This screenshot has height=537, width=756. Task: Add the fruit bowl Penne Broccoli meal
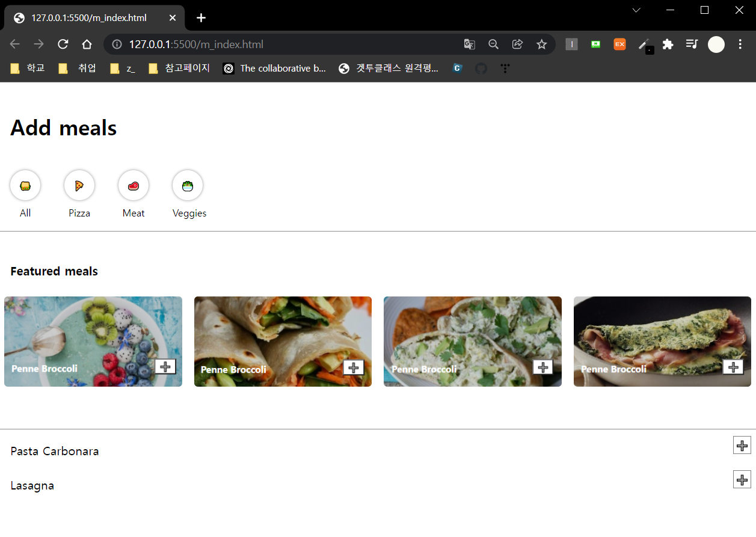click(x=165, y=366)
